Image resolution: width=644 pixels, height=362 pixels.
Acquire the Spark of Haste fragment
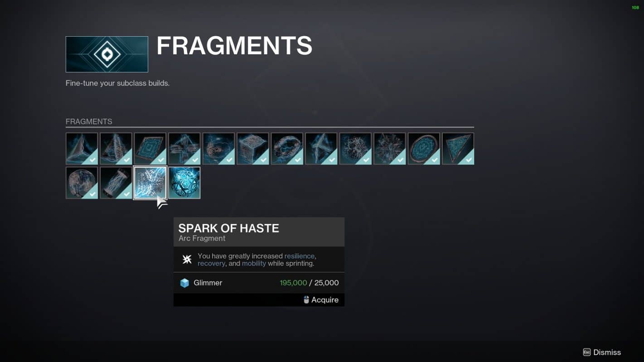[321, 300]
